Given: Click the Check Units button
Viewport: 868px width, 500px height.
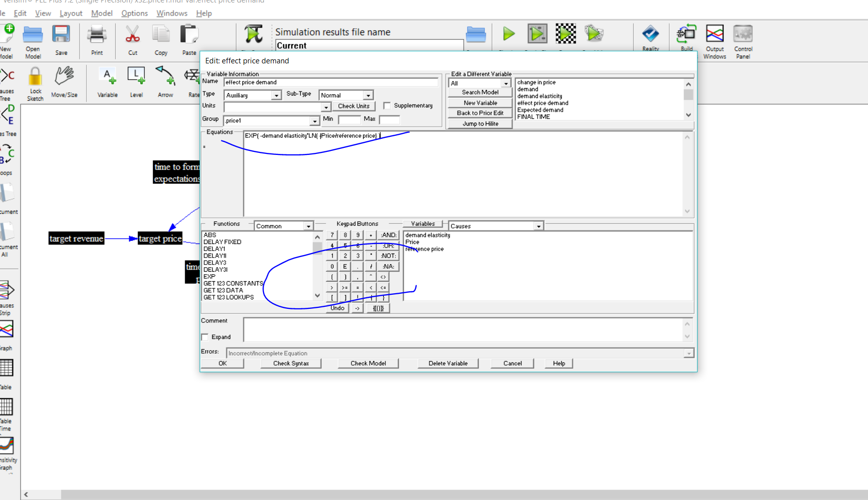Looking at the screenshot, I should [354, 106].
